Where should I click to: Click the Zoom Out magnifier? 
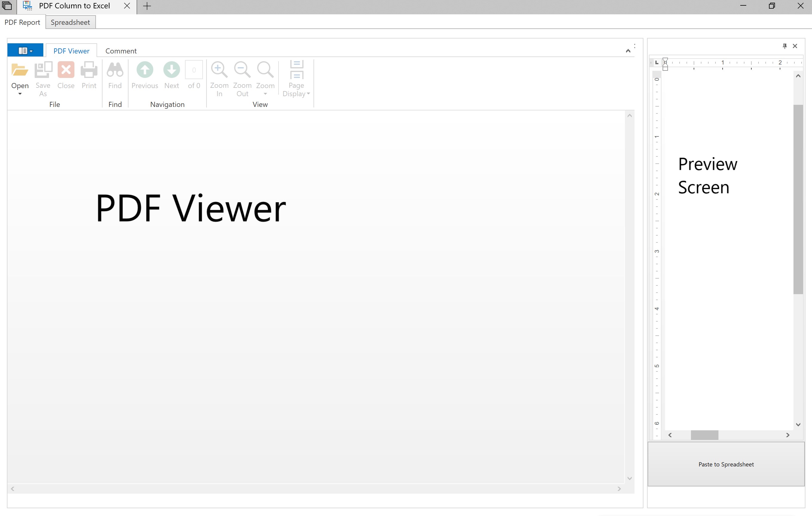tap(242, 70)
